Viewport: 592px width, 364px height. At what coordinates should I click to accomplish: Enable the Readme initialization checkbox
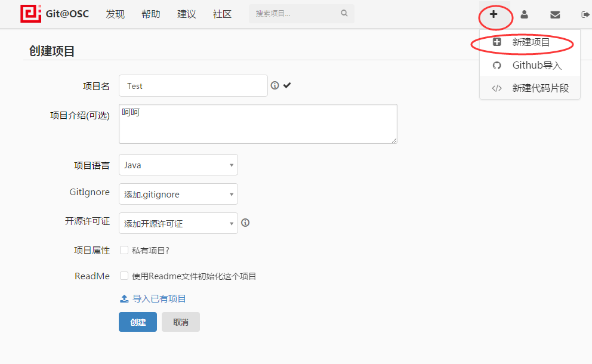pos(124,276)
